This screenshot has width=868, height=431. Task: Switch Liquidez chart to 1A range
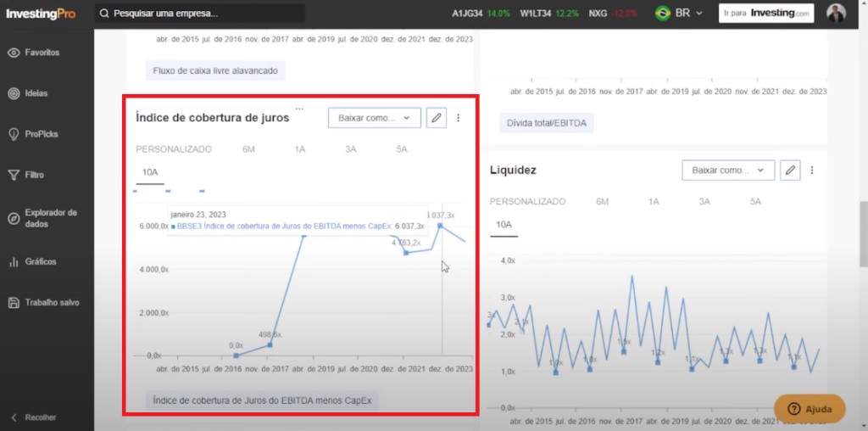point(654,202)
